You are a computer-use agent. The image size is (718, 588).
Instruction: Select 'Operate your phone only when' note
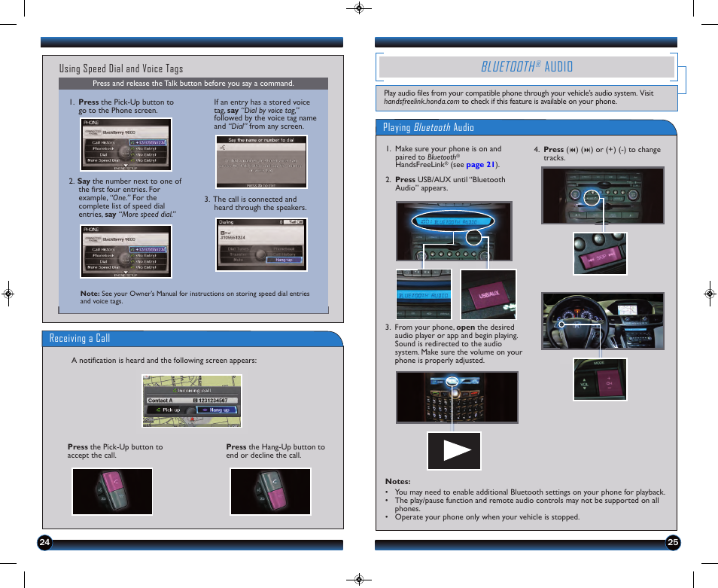(487, 517)
